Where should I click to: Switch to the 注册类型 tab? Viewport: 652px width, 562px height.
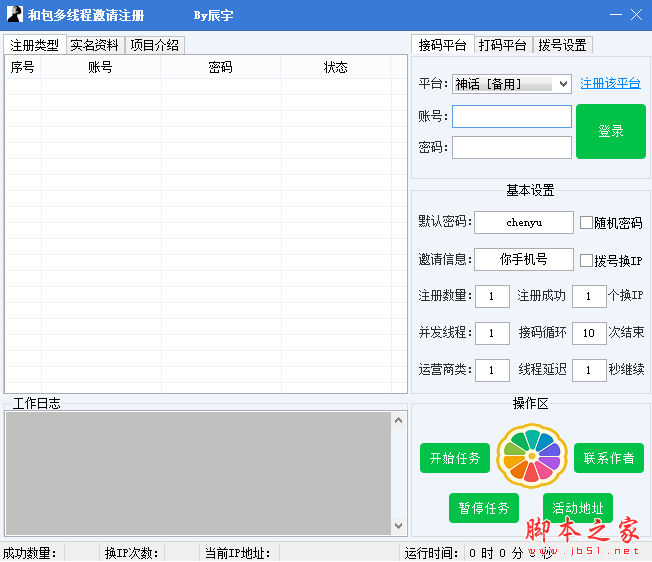pyautogui.click(x=35, y=45)
